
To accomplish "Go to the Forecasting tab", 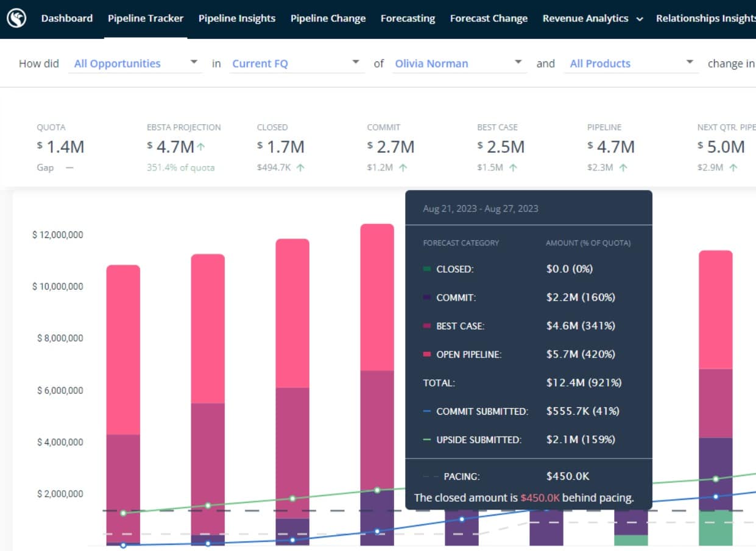I will [408, 18].
